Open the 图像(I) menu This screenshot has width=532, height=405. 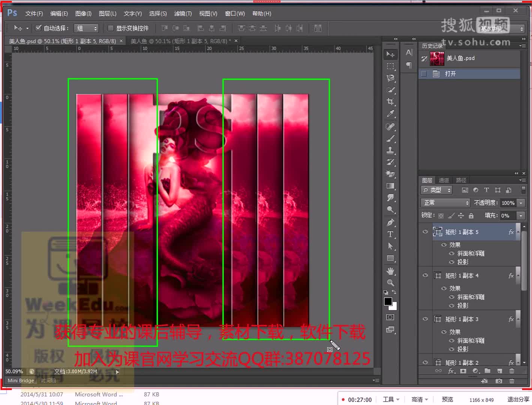click(83, 13)
